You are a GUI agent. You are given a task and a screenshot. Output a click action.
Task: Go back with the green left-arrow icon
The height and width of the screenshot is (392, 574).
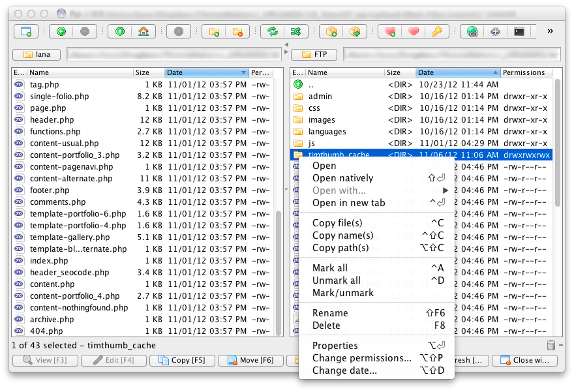(61, 31)
